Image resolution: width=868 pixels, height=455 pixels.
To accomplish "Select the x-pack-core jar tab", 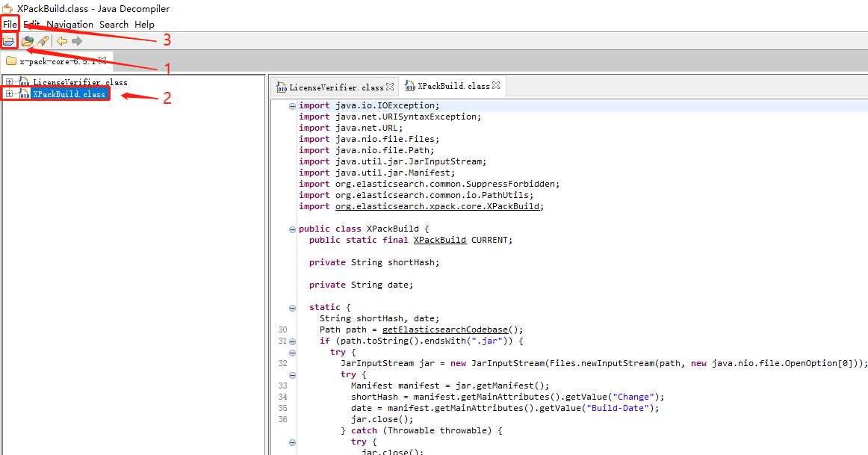I will coord(55,61).
